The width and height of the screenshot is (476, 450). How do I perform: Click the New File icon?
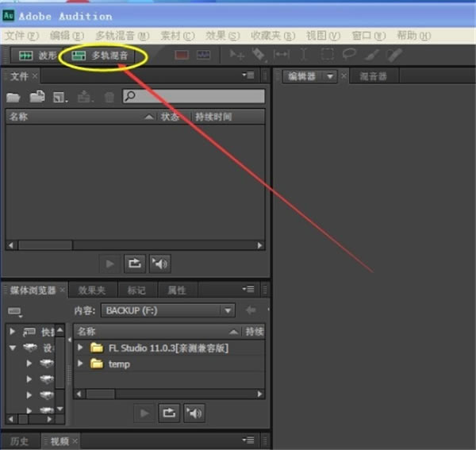coord(60,97)
